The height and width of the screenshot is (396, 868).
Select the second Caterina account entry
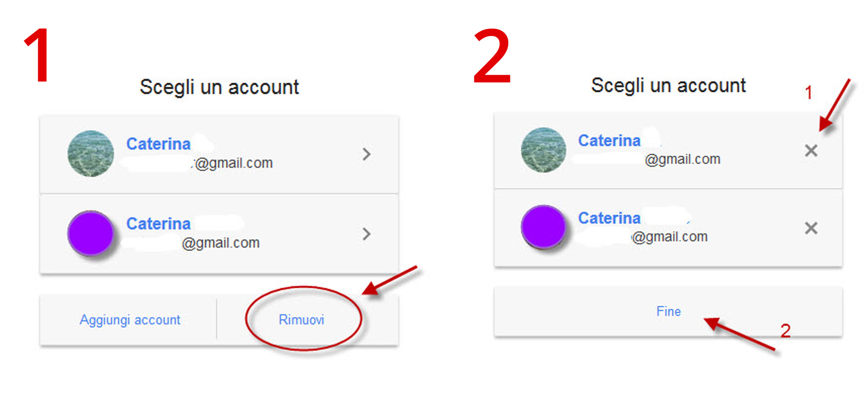point(217,233)
